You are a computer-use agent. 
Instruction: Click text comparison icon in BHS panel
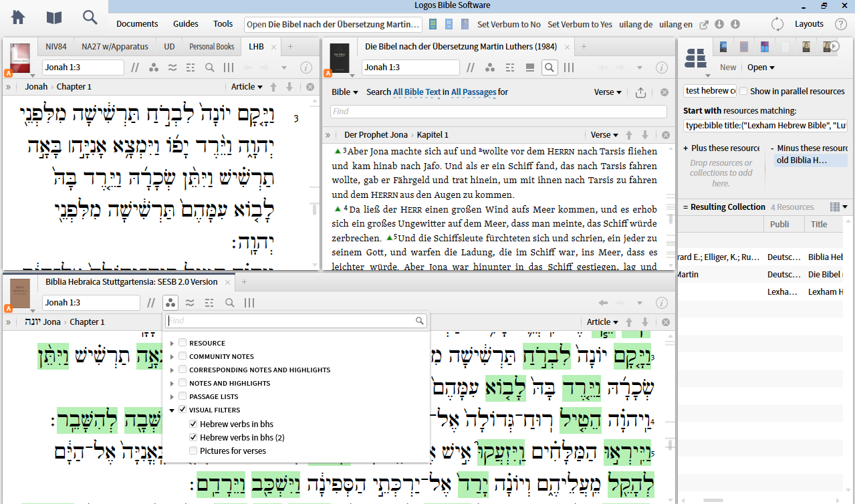click(x=191, y=303)
